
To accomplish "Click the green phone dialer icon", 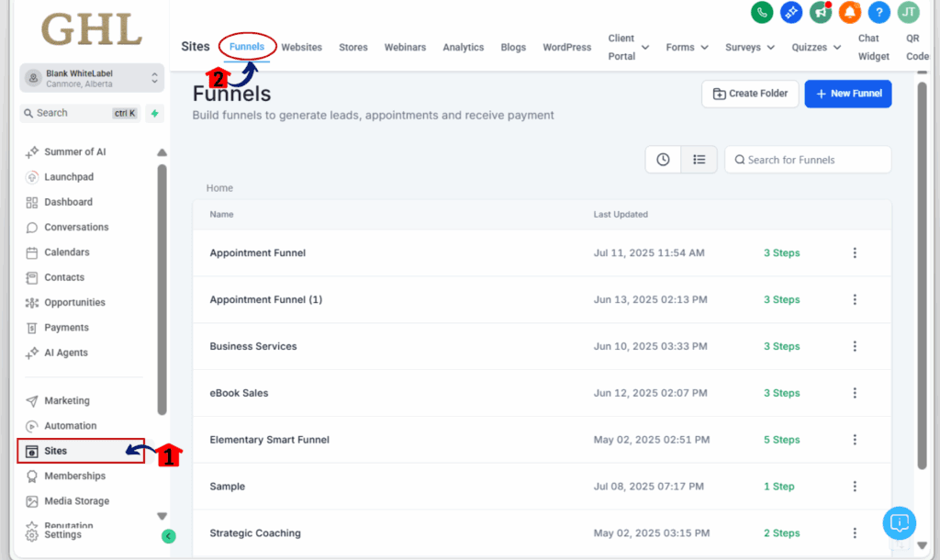I will tap(762, 12).
